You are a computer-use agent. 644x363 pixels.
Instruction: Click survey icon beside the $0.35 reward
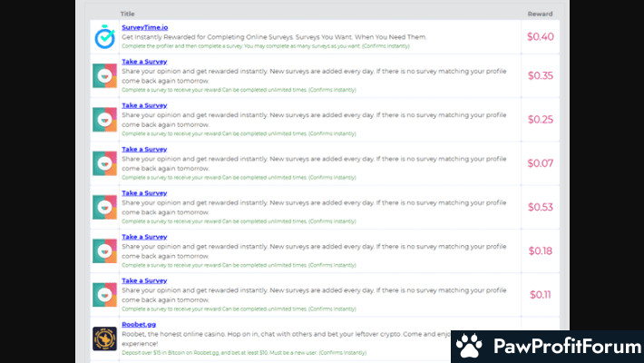[x=105, y=75]
